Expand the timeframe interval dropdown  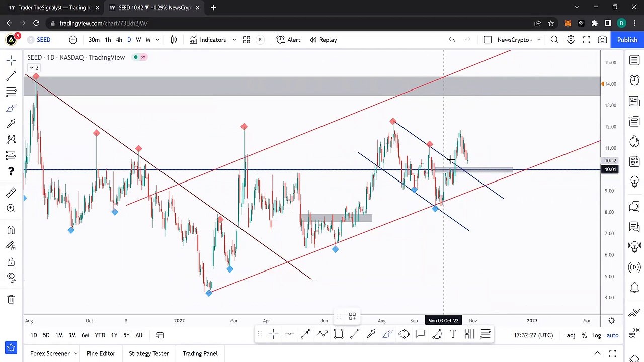(157, 40)
